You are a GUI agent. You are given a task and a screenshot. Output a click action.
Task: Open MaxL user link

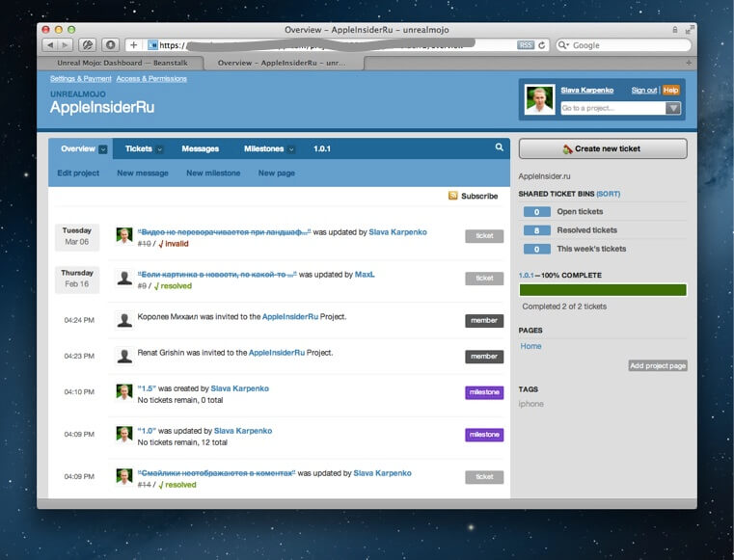(365, 275)
